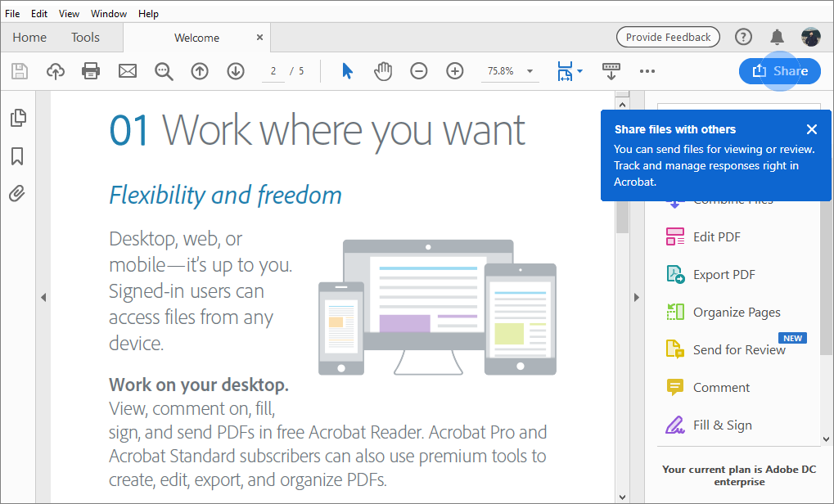Viewport: 834px width, 504px height.
Task: Zoom in on the document
Action: tap(454, 71)
